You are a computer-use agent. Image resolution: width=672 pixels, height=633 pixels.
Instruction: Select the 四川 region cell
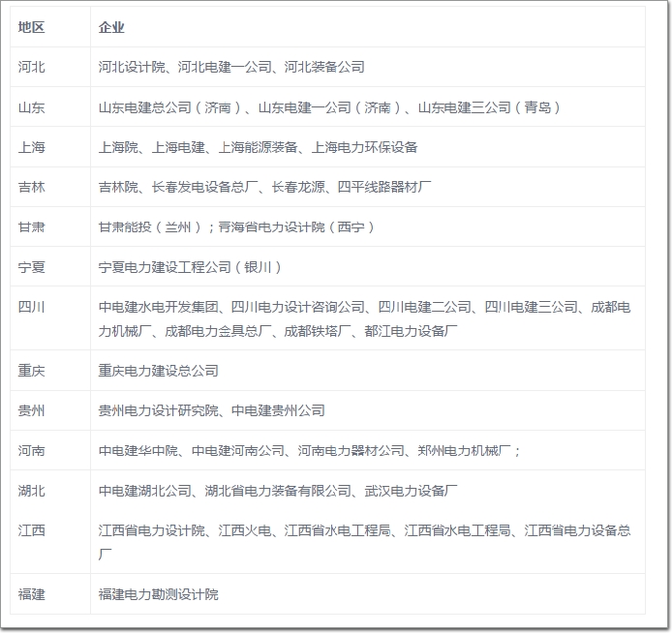click(x=50, y=318)
